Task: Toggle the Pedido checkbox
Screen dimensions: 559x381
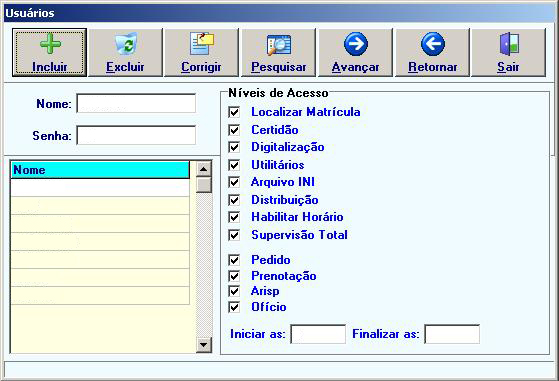Action: (234, 260)
